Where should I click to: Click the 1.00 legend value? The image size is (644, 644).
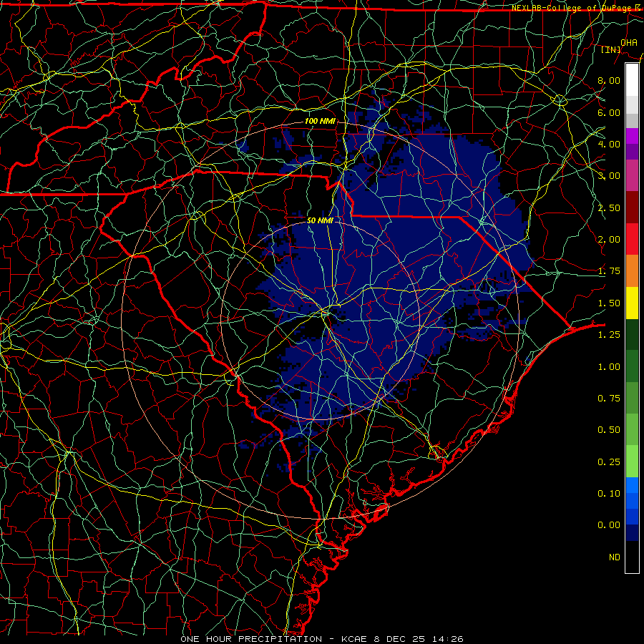coord(609,367)
